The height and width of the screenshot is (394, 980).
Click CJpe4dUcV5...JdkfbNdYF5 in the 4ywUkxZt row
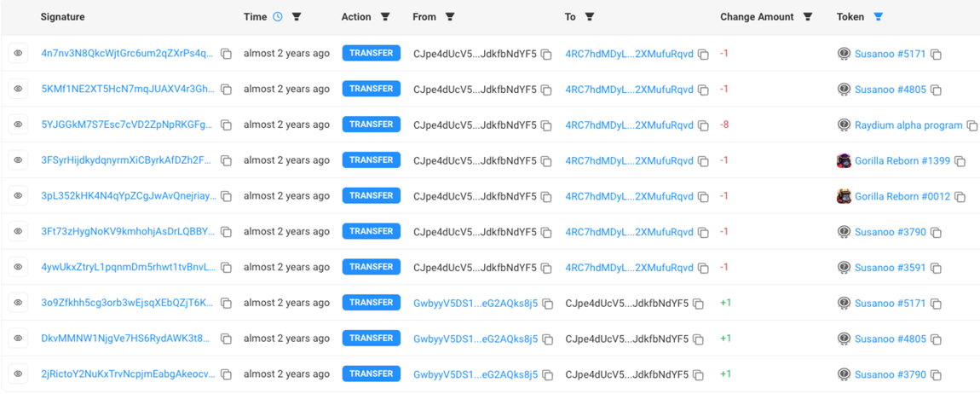(475, 268)
